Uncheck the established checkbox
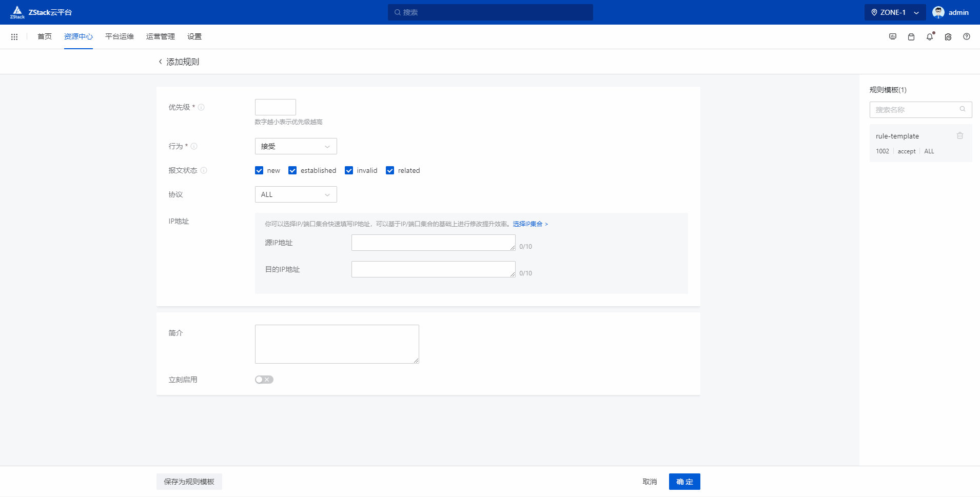The height and width of the screenshot is (497, 980). [x=292, y=171]
